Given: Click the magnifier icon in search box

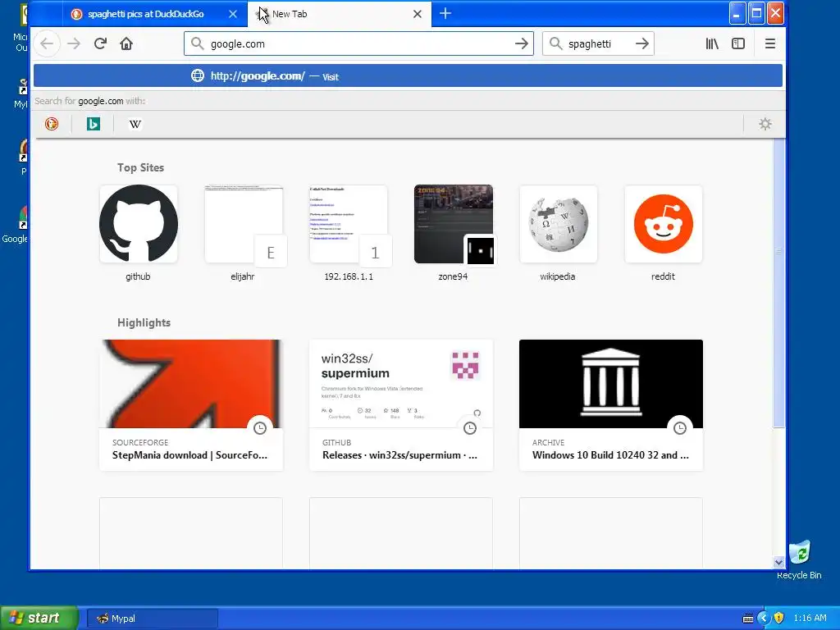Looking at the screenshot, I should [x=556, y=44].
